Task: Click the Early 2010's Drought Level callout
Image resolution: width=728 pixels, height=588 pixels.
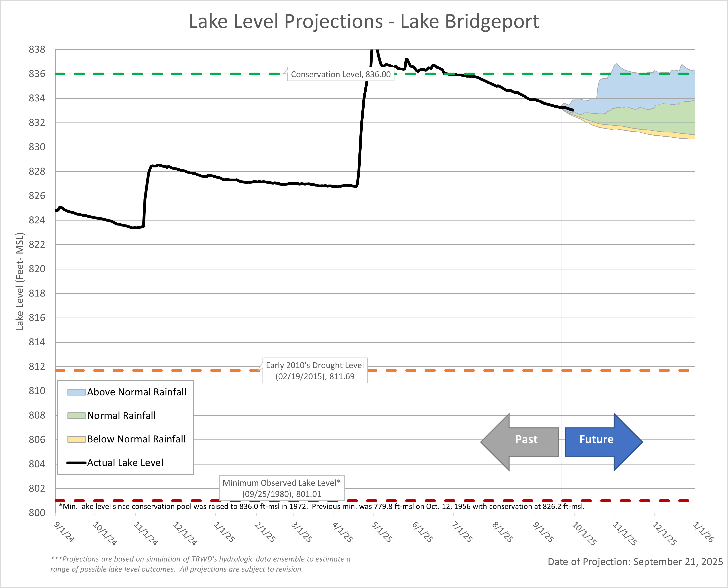Action: (x=314, y=370)
